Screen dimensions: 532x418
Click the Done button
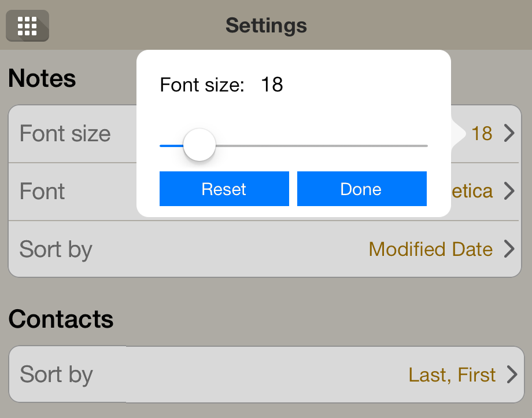click(361, 189)
